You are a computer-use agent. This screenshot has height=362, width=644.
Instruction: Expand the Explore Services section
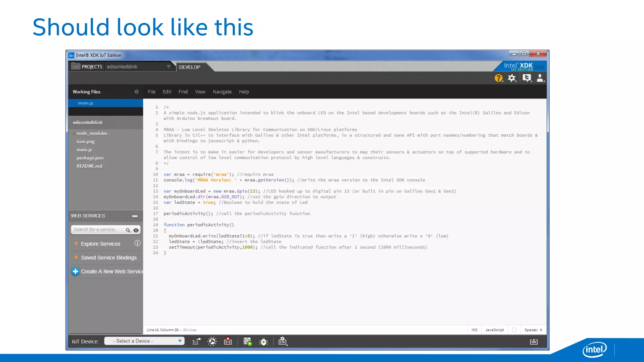click(100, 244)
